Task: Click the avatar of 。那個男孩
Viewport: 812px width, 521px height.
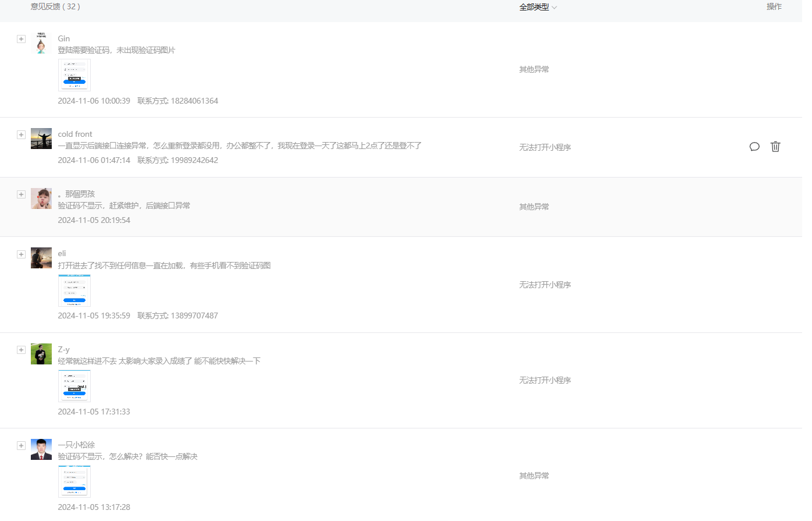Action: click(x=41, y=199)
